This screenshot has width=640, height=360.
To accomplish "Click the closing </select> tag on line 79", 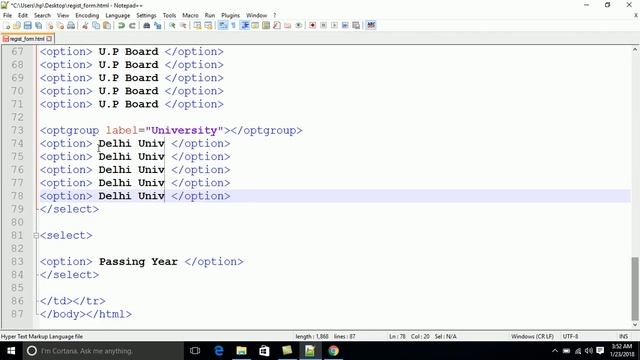I will [x=69, y=209].
